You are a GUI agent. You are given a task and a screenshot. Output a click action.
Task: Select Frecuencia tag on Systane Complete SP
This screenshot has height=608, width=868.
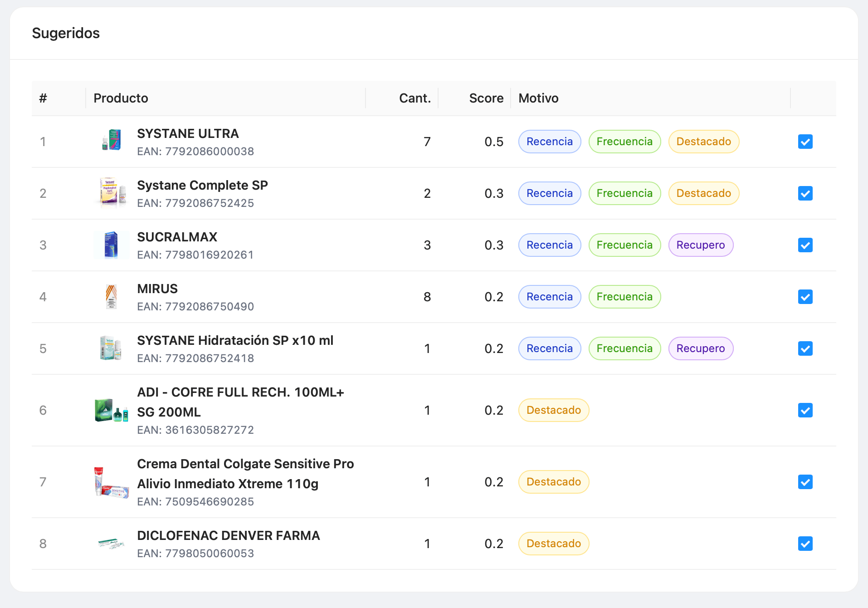[x=624, y=193]
